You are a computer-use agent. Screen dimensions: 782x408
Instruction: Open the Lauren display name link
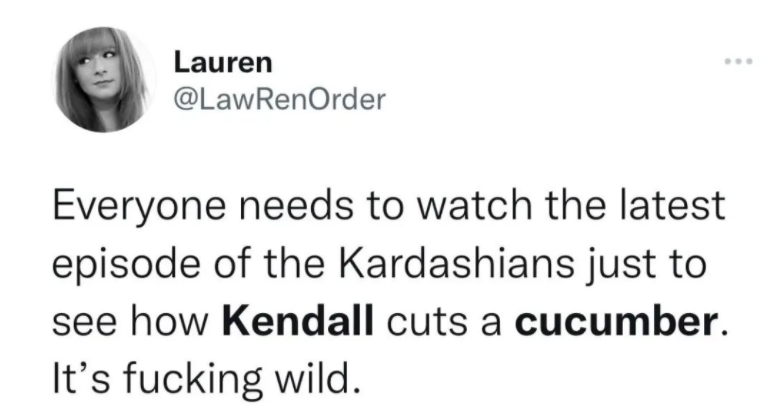(222, 63)
